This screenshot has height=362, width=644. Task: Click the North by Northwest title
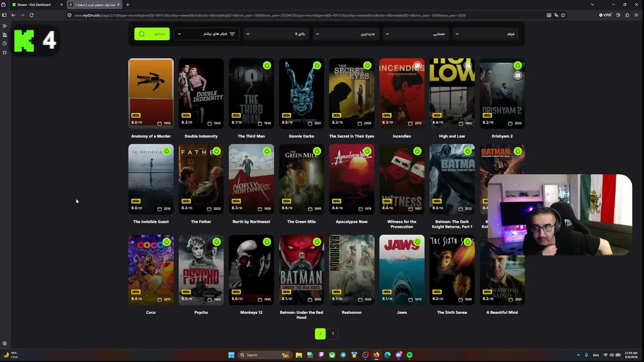point(251,222)
